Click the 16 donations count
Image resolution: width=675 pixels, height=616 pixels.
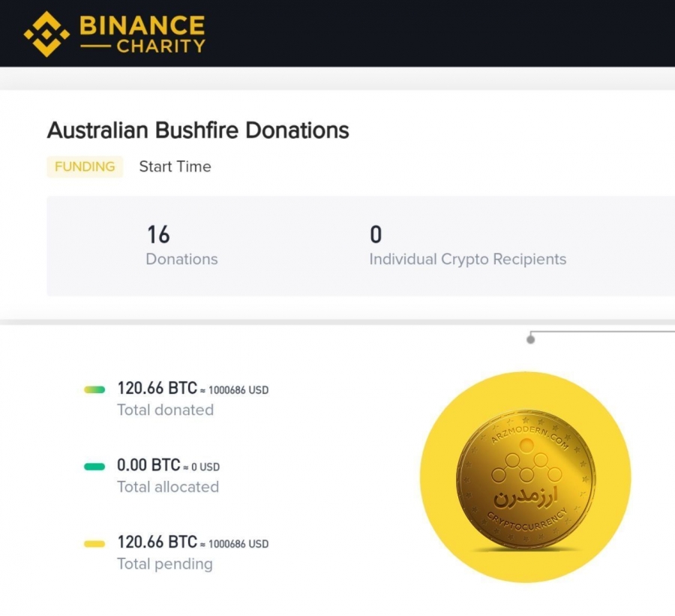click(158, 235)
